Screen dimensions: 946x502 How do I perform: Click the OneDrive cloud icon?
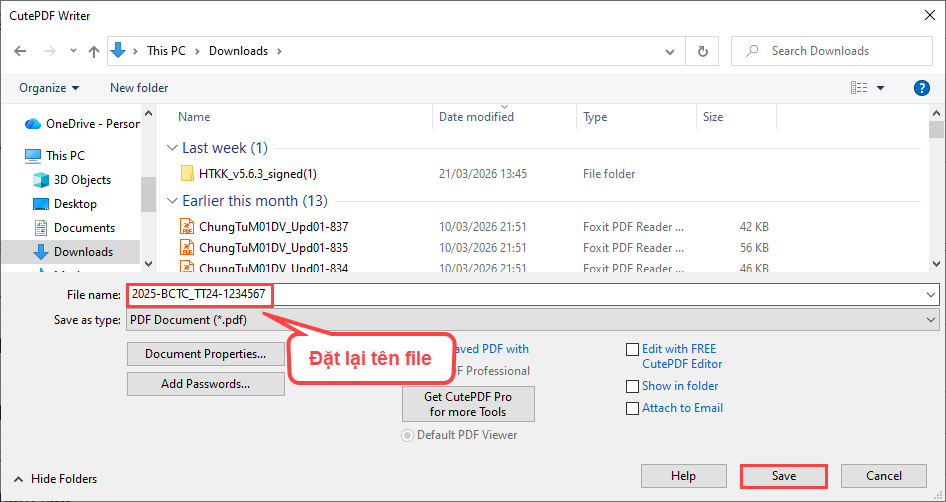pyautogui.click(x=33, y=124)
